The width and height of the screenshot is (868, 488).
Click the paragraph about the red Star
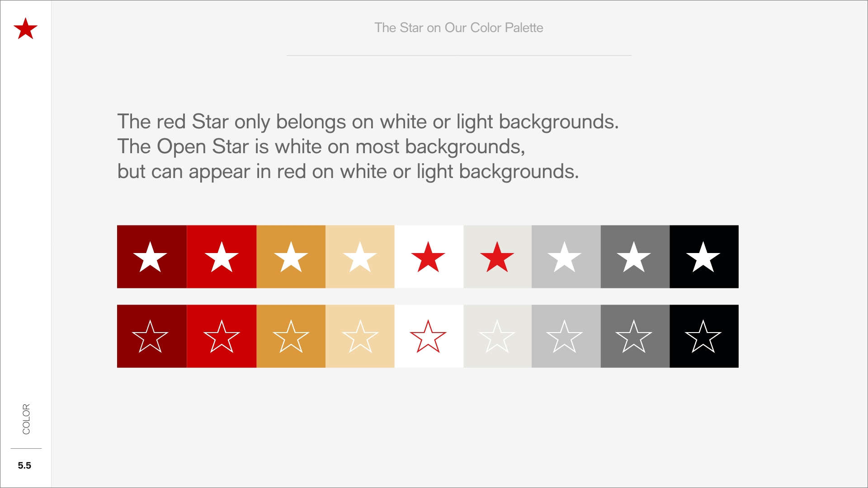pos(368,146)
